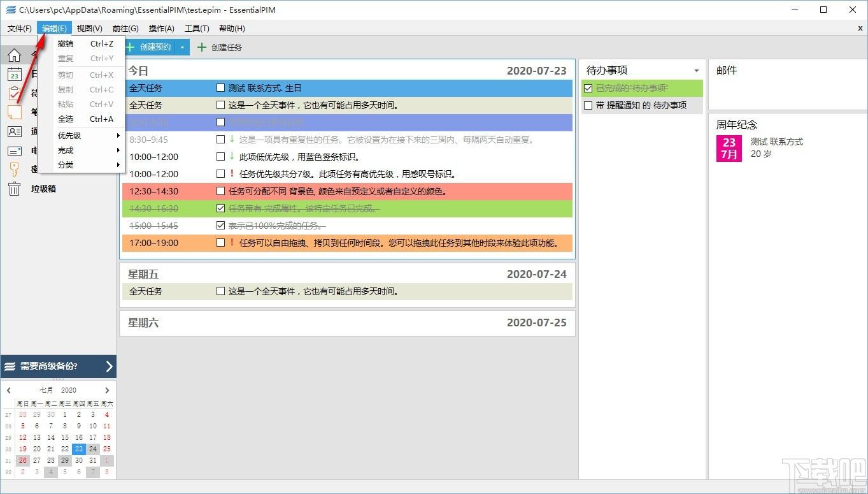Go to next month in mini calendar
The width and height of the screenshot is (868, 494).
pos(107,390)
